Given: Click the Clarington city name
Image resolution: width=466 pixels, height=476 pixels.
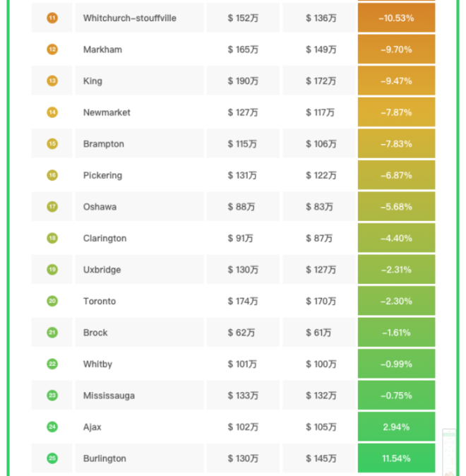Looking at the screenshot, I should pos(104,239).
